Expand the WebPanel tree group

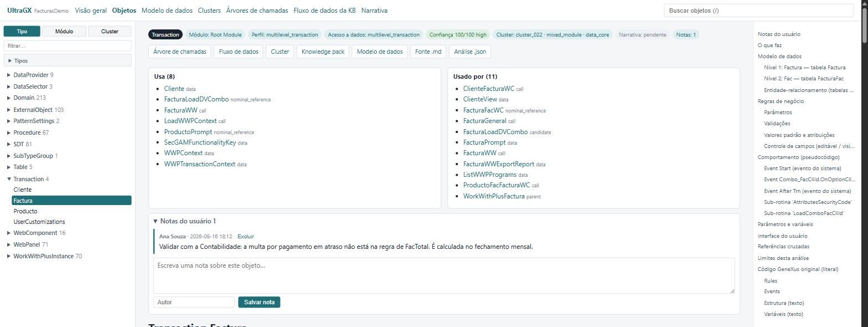click(x=9, y=244)
